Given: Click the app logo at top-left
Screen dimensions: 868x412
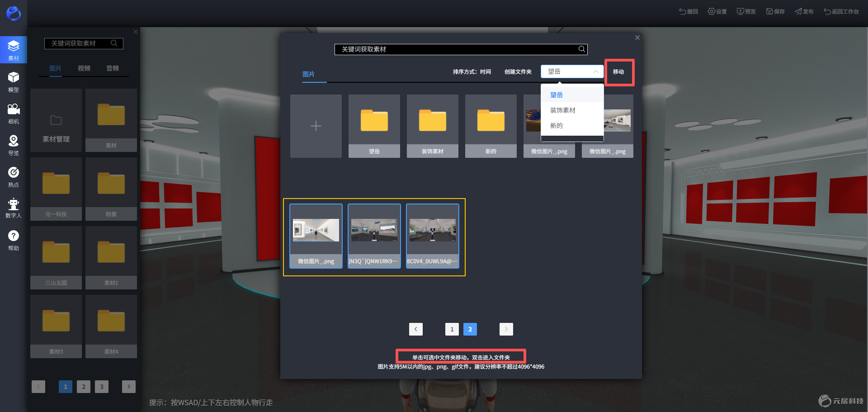Looking at the screenshot, I should [x=14, y=14].
